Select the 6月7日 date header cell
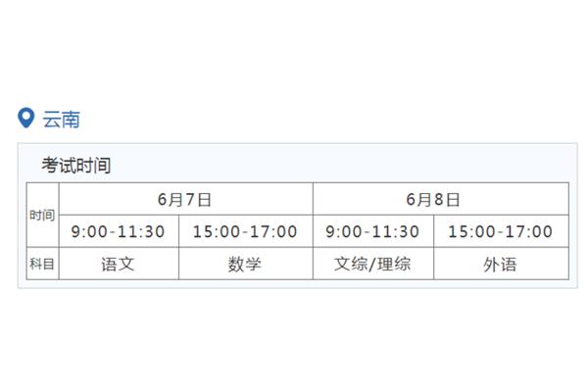Screen dimensions: 588x392 click(185, 199)
